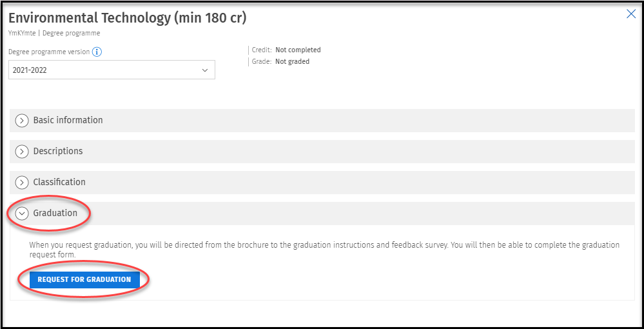
Task: Click the info icon beside Degree programme version
Action: pos(97,52)
